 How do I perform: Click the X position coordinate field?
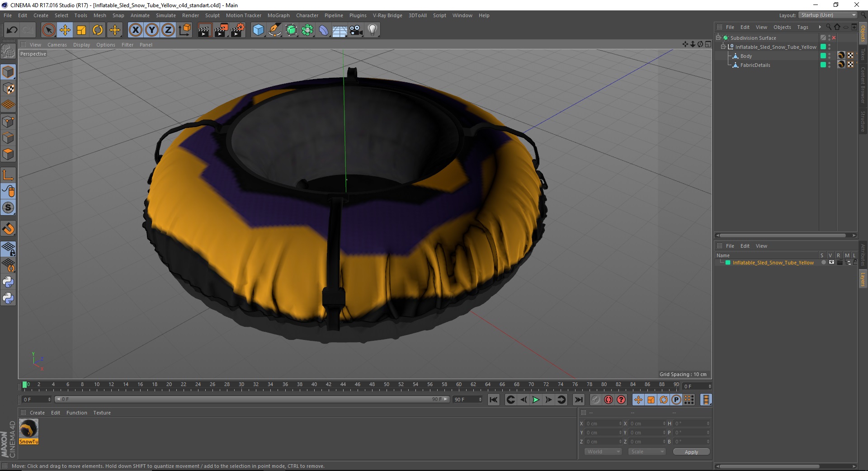[603, 424]
